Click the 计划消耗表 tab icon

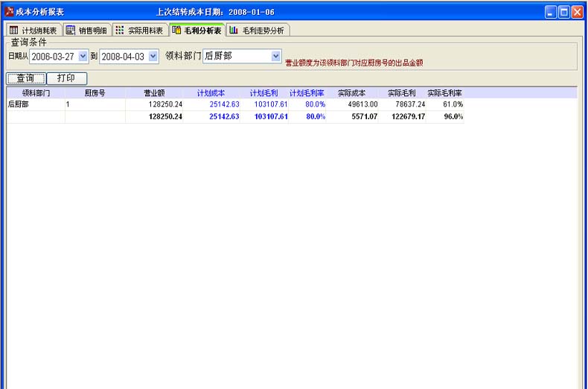click(x=14, y=31)
